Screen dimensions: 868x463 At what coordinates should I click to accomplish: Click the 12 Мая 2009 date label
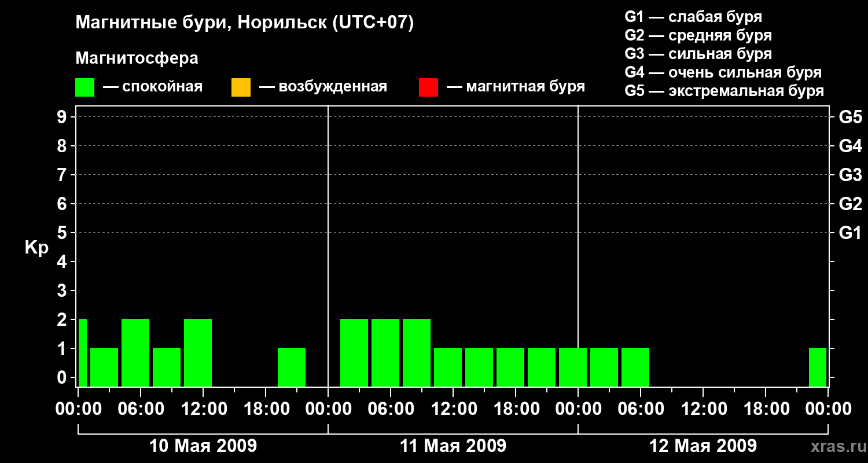(703, 446)
